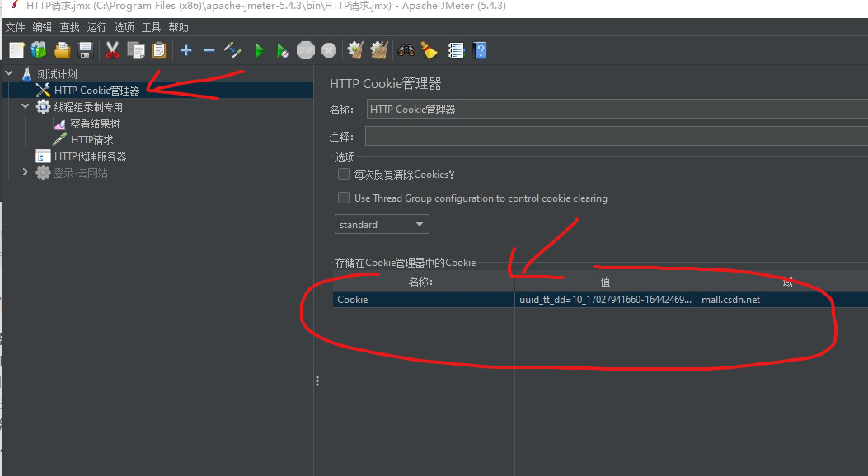Open the Function Helper dialog icon

[456, 50]
